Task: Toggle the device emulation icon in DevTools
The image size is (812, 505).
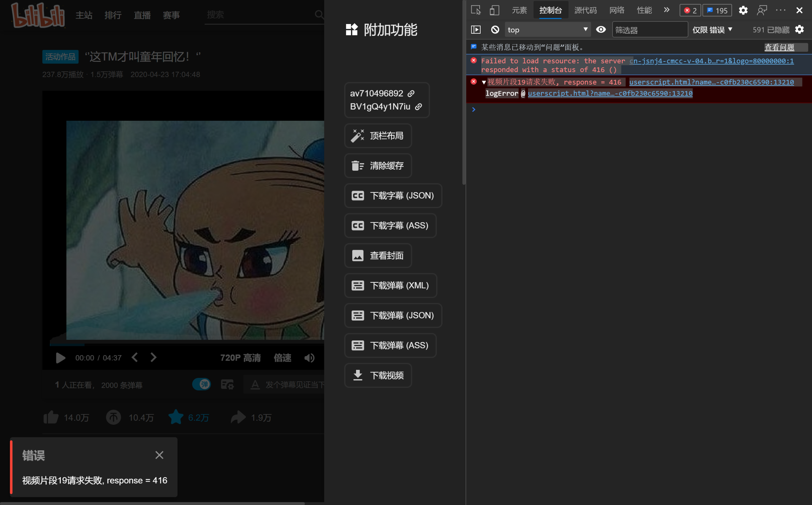Action: pos(494,10)
